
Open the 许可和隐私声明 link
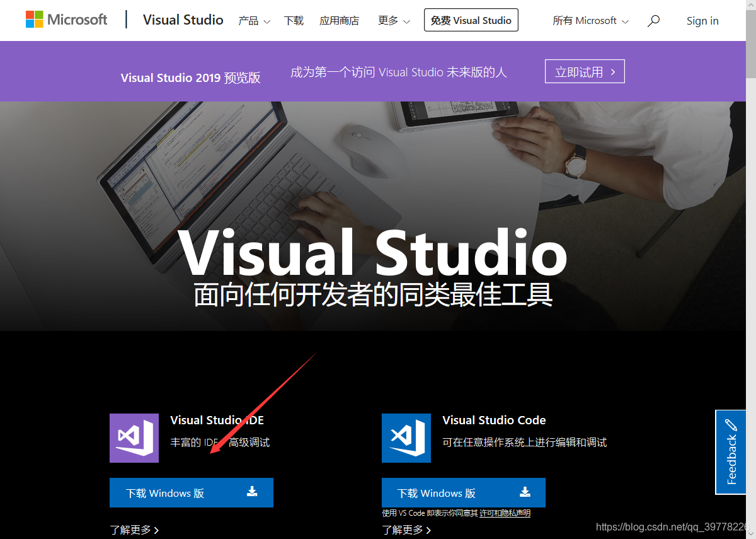pos(505,513)
